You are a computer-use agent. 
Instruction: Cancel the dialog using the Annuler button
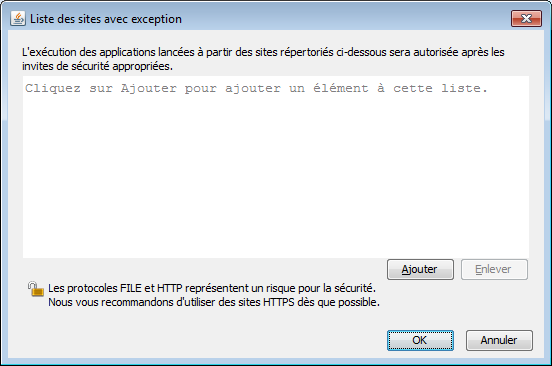pos(499,340)
